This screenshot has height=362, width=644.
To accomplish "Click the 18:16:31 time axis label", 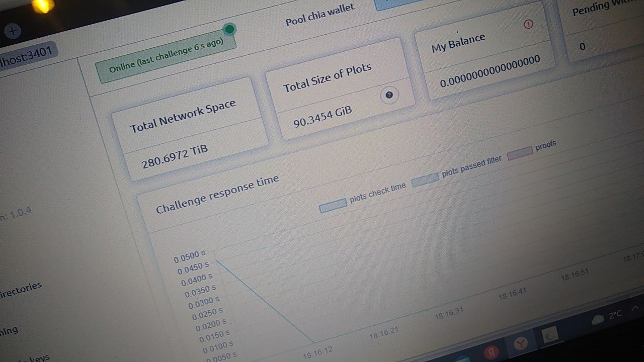I will (x=449, y=313).
